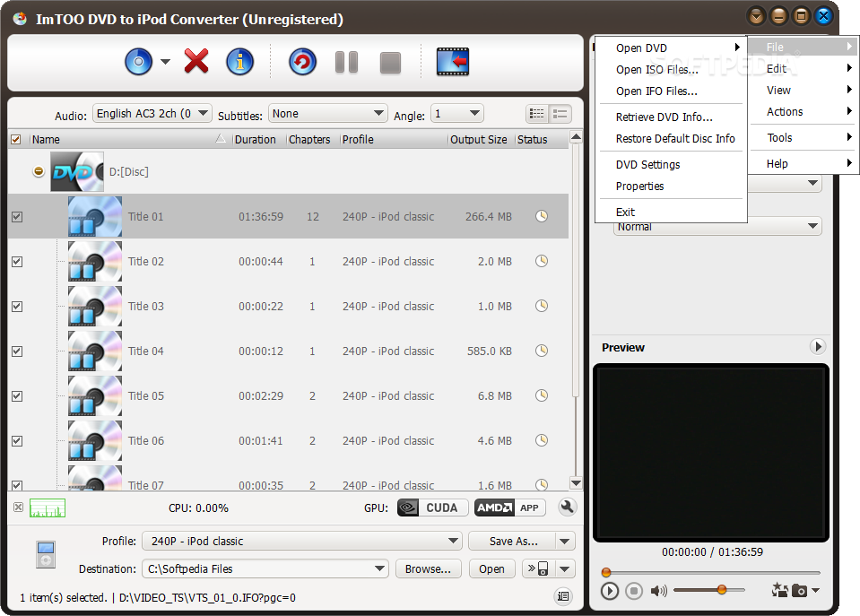Viewport: 860px width, 616px height.
Task: Click the red circular convert icon
Action: tap(303, 62)
